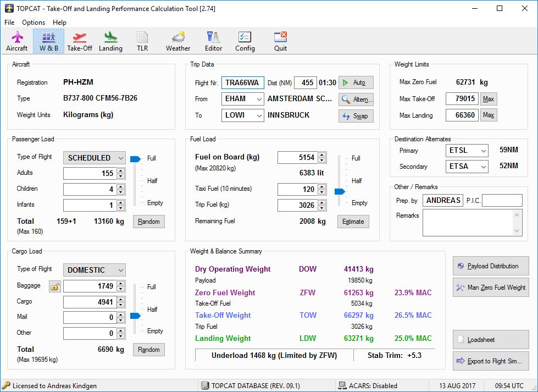
Task: Click Export to Flight Sim button
Action: pyautogui.click(x=491, y=361)
